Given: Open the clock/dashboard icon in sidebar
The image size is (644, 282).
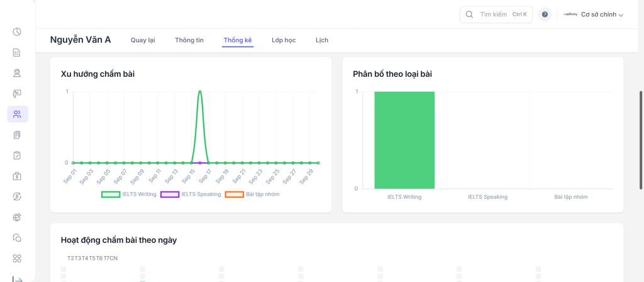Looking at the screenshot, I should 17,32.
